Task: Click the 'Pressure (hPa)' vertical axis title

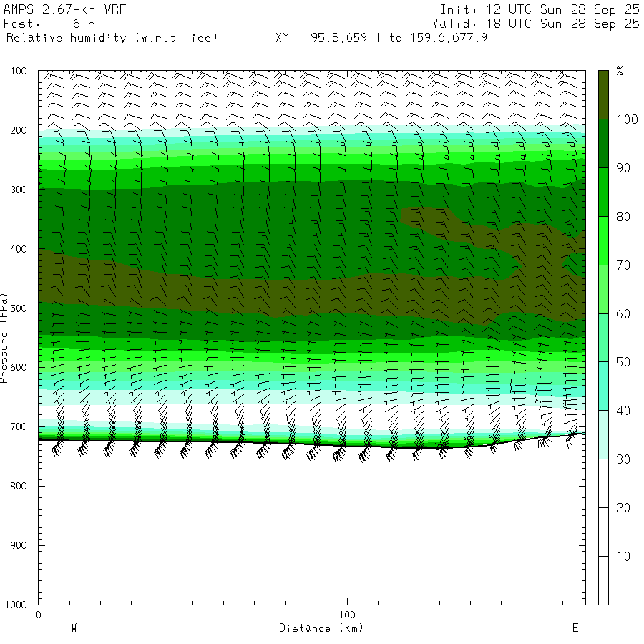Action: 4,338
